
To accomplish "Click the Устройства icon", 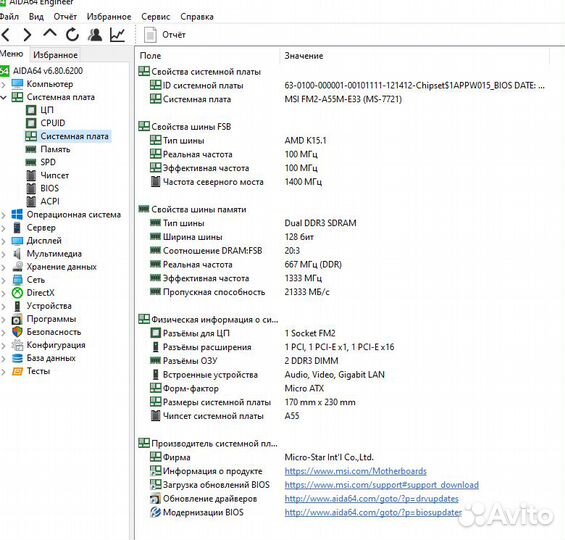I will (17, 306).
